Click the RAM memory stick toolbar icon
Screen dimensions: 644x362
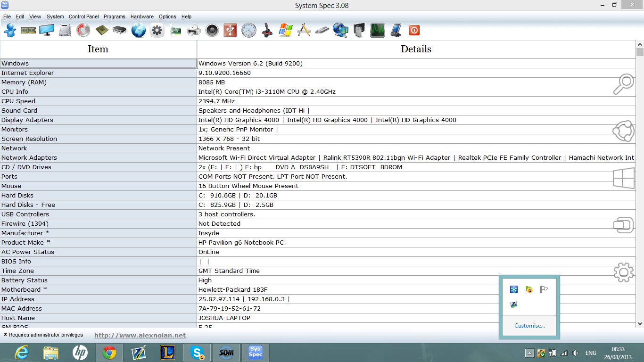coord(28,31)
